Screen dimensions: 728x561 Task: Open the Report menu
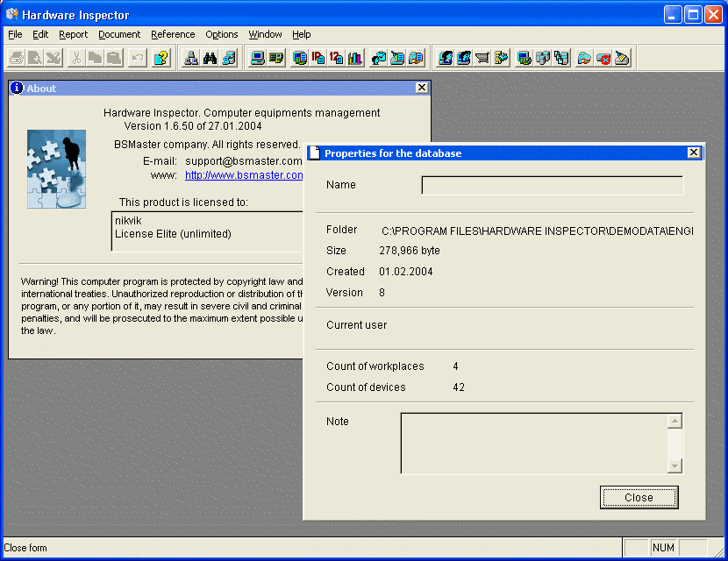(x=74, y=34)
